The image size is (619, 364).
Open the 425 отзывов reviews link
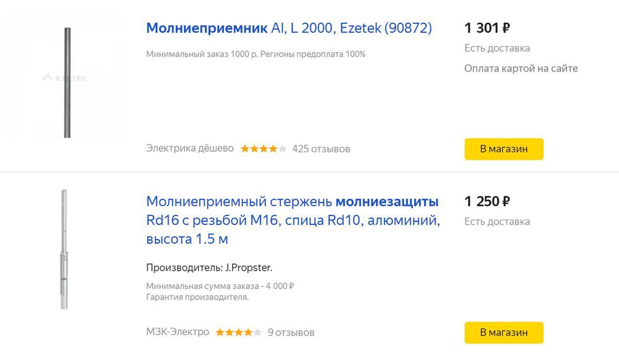[321, 149]
